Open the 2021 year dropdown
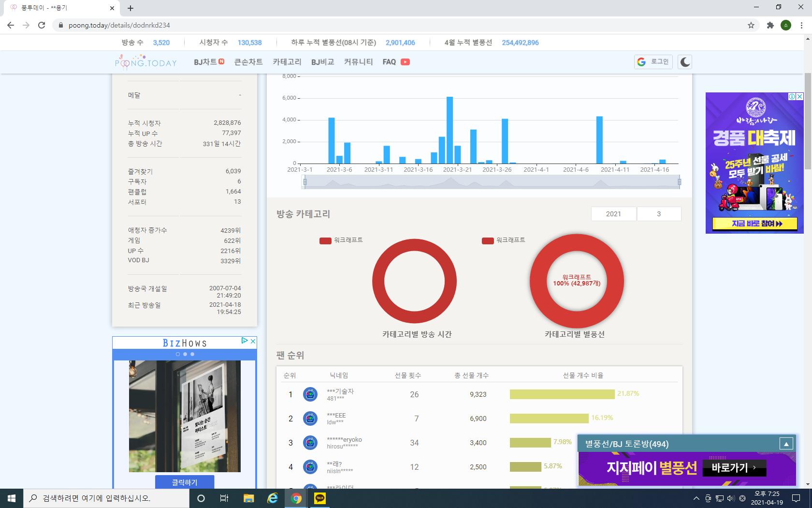 click(x=613, y=214)
